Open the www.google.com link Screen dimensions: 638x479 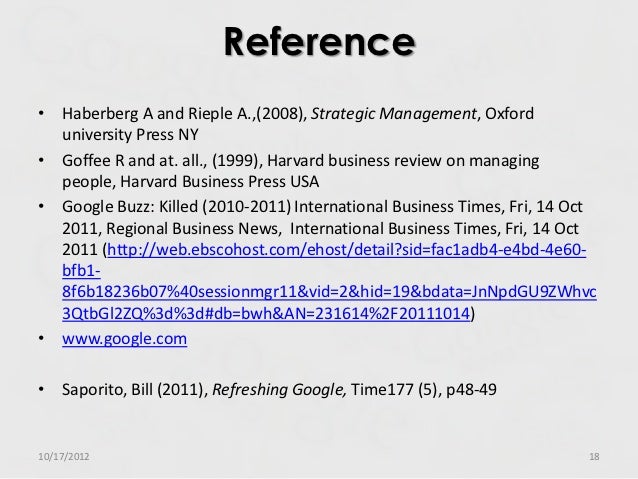(125, 339)
